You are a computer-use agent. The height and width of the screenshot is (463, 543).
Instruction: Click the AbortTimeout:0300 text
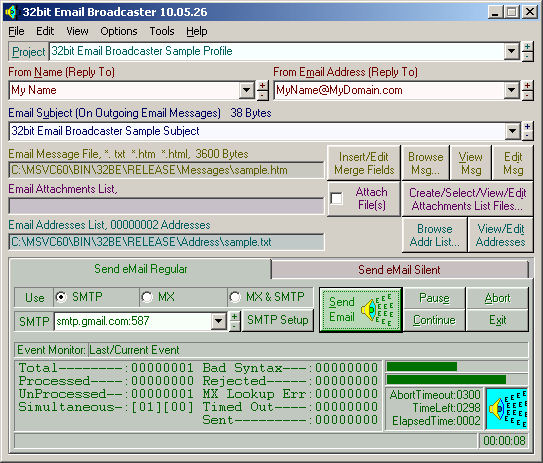coord(435,395)
